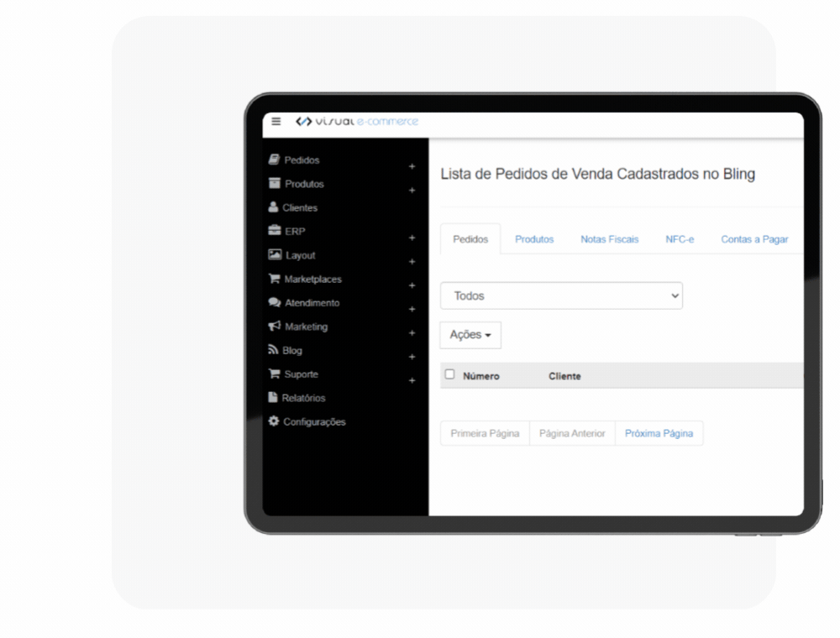Tick the select-all checkbox beside Número
Image resolution: width=840 pixels, height=638 pixels.
449,374
